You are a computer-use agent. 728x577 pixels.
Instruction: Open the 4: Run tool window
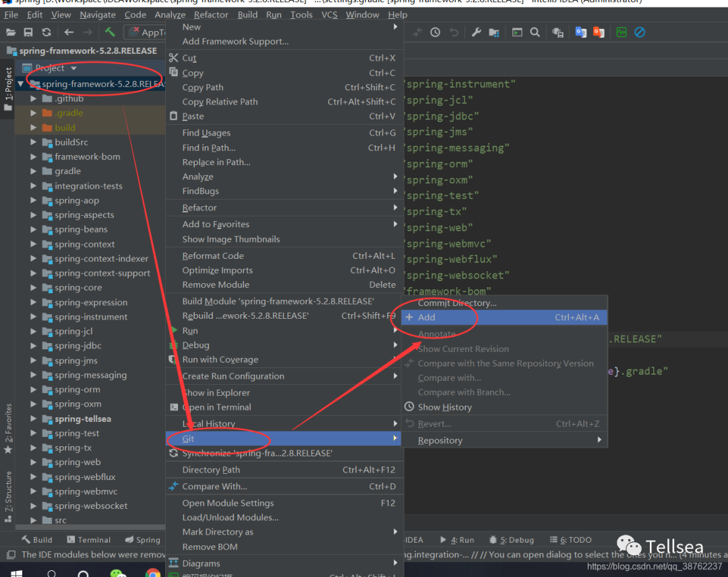pyautogui.click(x=457, y=539)
